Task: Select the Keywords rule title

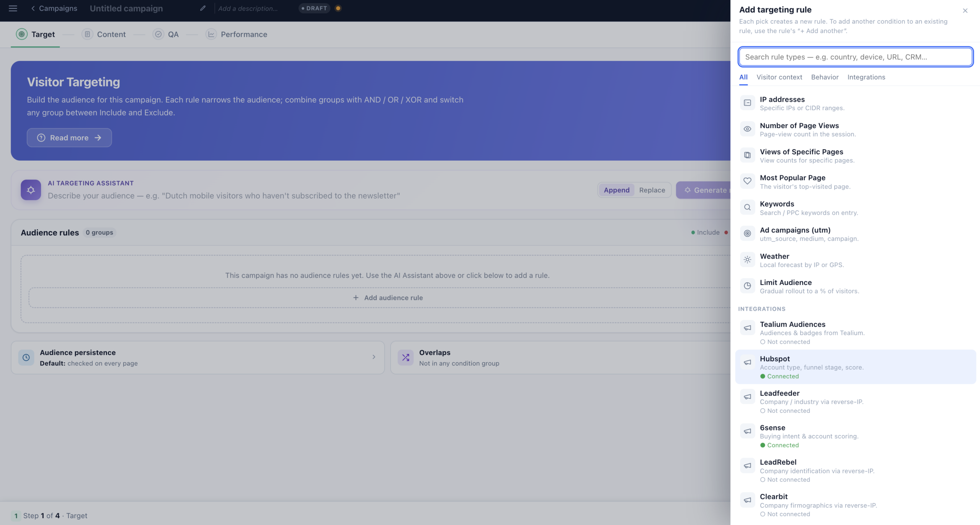Action: click(777, 204)
